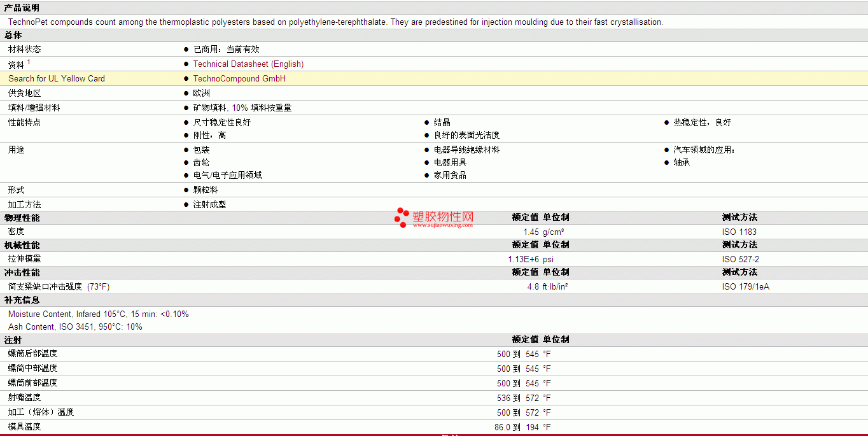Select the 电器用具 usage item
This screenshot has height=436, width=868.
tap(450, 162)
